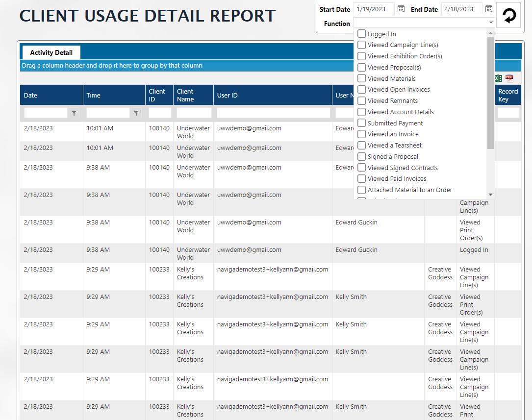This screenshot has width=532, height=420.
Task: Collapse the Function dropdown using its arrow
Action: tap(491, 23)
